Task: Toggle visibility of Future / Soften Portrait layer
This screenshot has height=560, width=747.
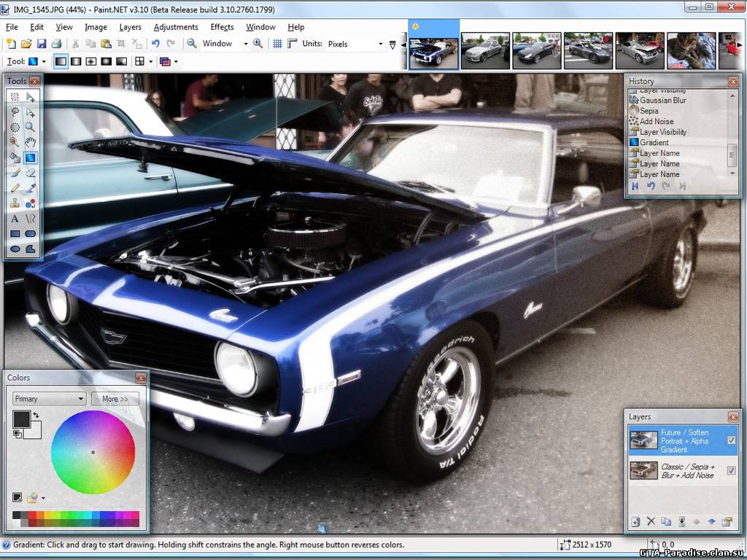Action: tap(731, 440)
